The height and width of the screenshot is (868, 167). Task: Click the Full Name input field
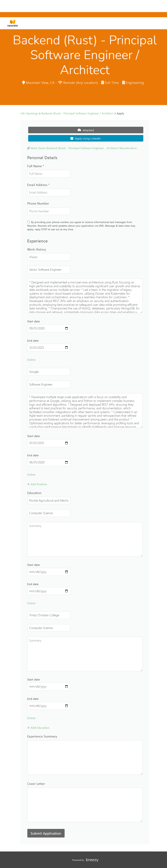tap(49, 174)
